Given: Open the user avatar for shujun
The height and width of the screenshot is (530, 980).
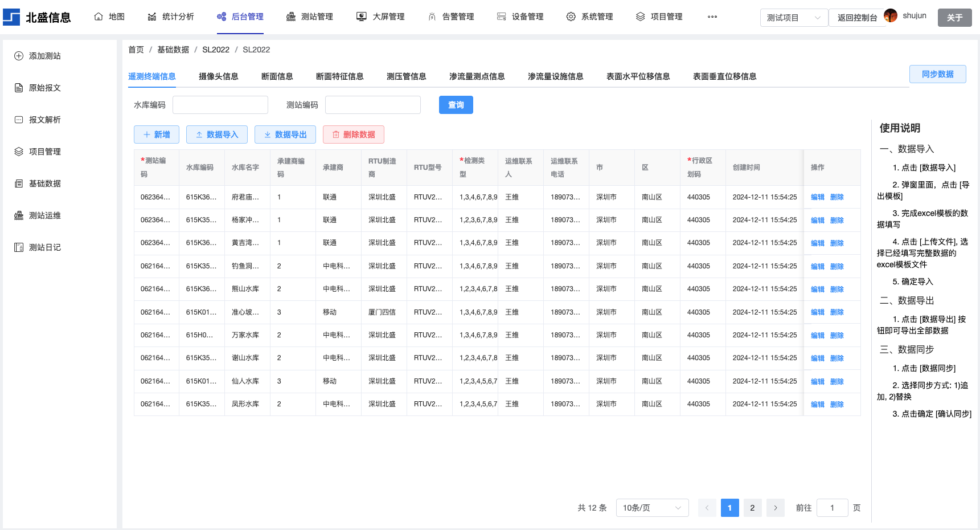Looking at the screenshot, I should pos(890,16).
